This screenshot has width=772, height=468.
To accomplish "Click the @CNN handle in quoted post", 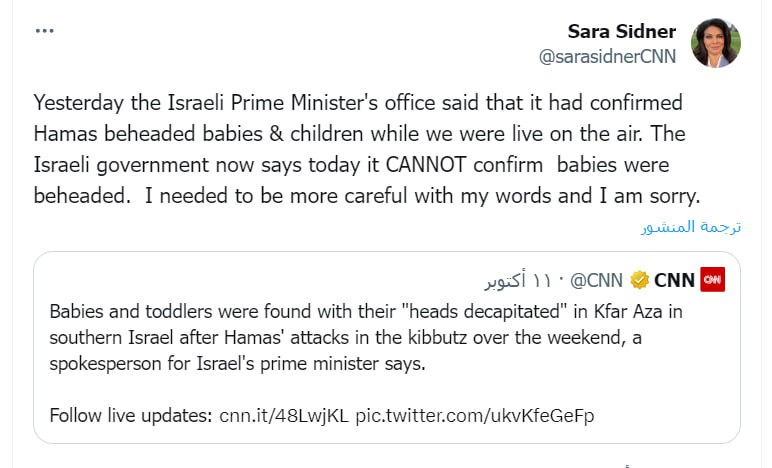I will point(600,278).
